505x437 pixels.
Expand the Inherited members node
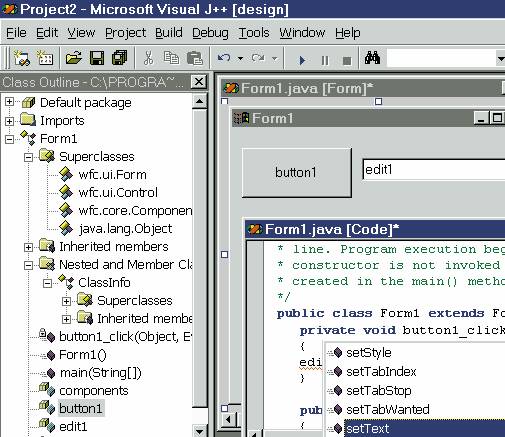[x=29, y=247]
